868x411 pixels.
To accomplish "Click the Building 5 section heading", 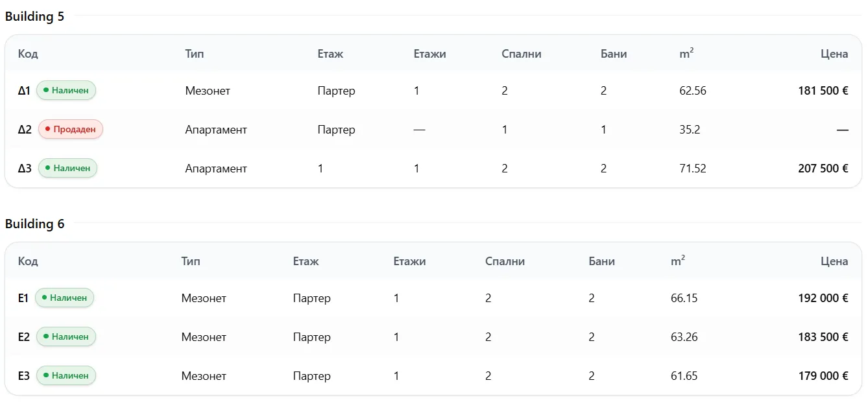I will [x=35, y=17].
